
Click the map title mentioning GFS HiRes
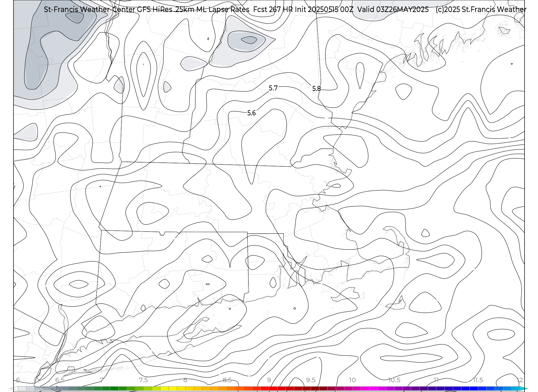tap(147, 10)
